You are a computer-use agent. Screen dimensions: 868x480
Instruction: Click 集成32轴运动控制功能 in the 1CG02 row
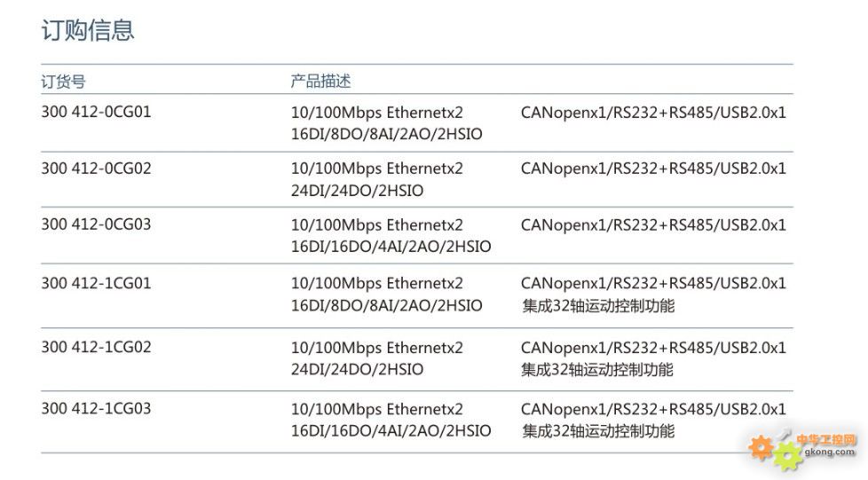(596, 369)
